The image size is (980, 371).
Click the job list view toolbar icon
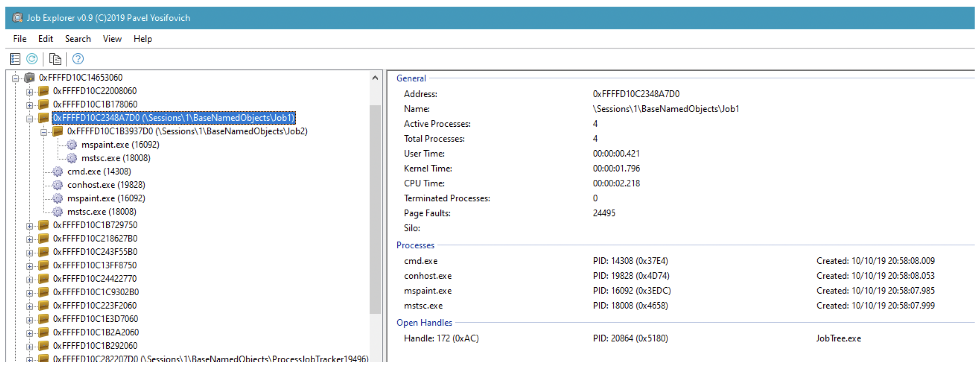pos(15,59)
